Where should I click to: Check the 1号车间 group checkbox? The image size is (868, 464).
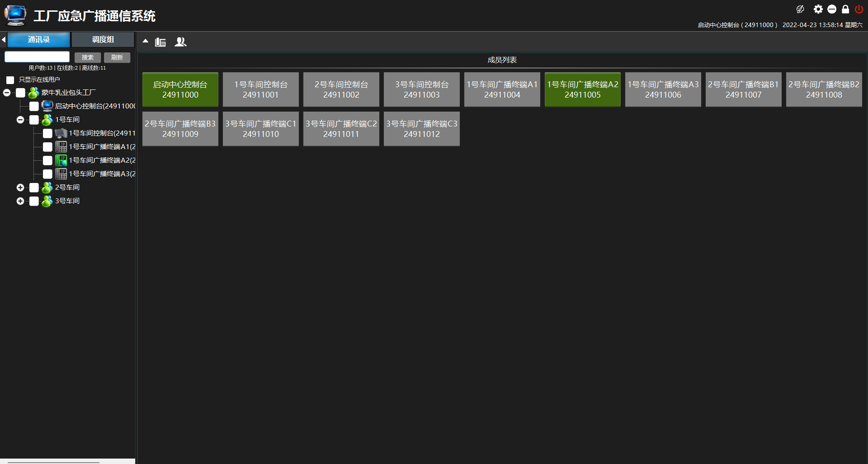click(x=34, y=120)
